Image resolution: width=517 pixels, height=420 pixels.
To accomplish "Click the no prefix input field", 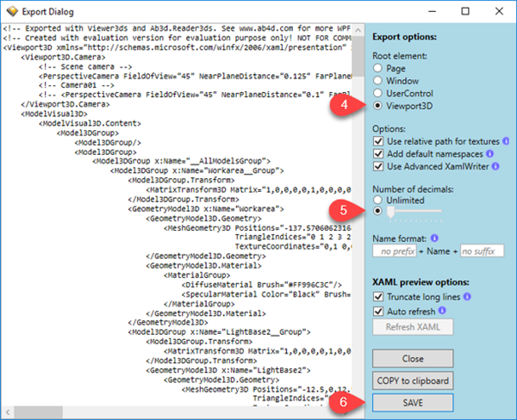I will 396,250.
